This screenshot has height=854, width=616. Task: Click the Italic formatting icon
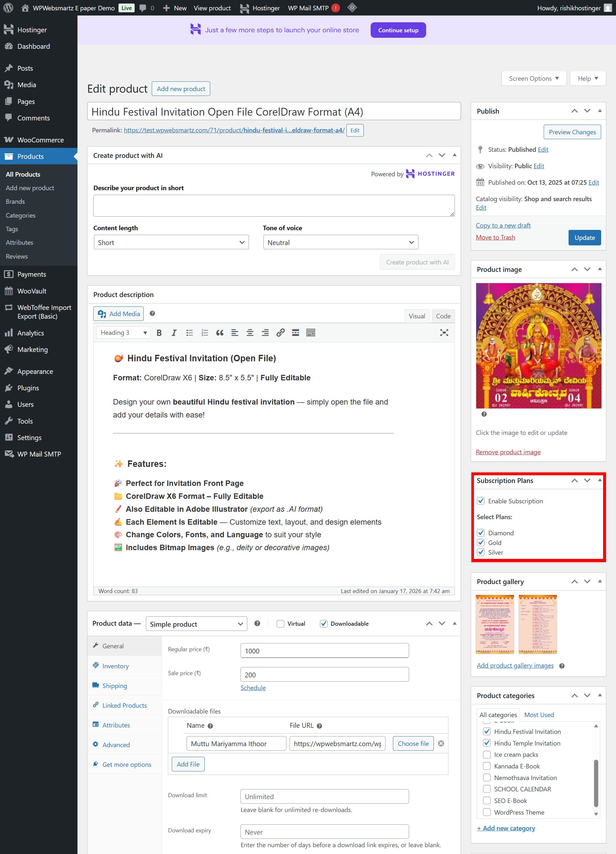(174, 333)
